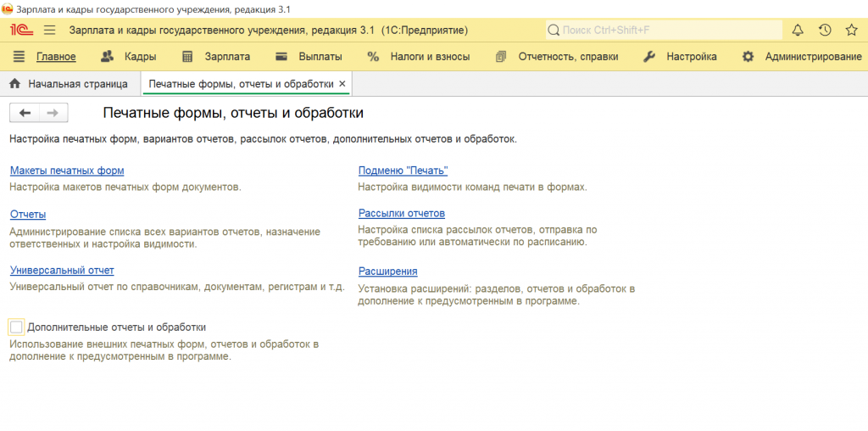Screen dimensions: 868x431
Task: Open the Главное section menu
Action: click(56, 57)
